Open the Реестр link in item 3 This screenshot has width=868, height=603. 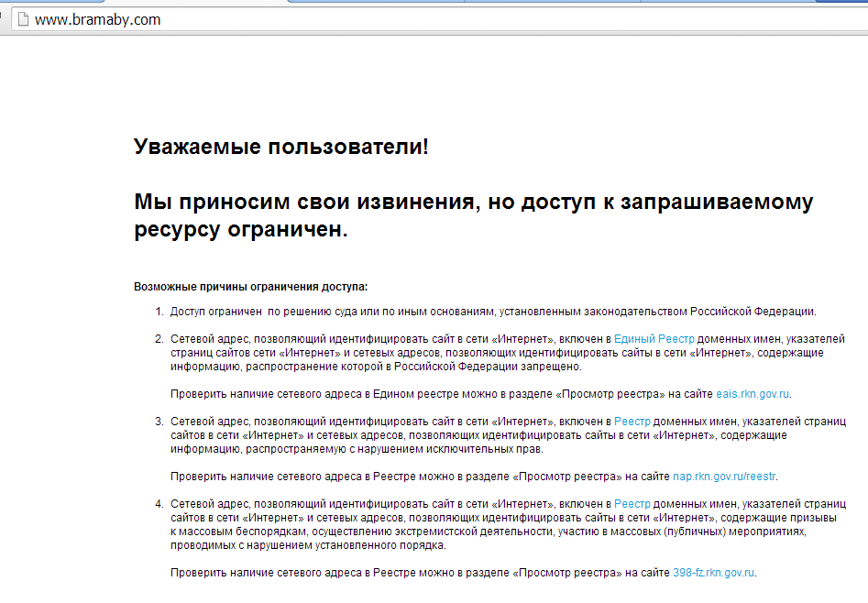[x=632, y=422]
